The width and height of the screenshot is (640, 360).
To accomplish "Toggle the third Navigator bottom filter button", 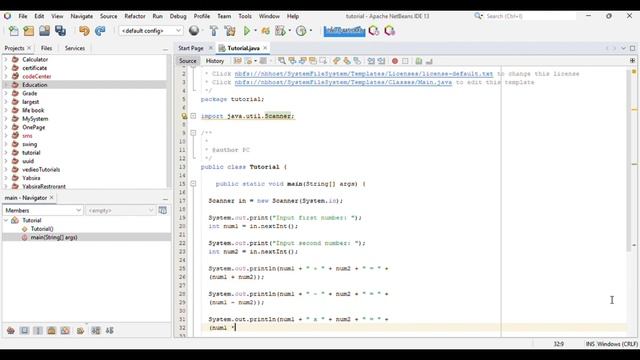I will coord(38,331).
